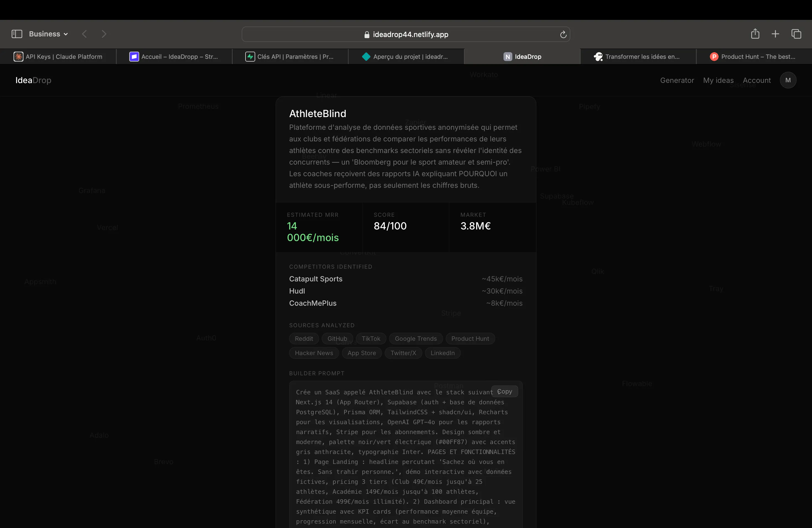Click the COMPETITORS IDENTIFIED heading
812x528 pixels.
click(331, 267)
